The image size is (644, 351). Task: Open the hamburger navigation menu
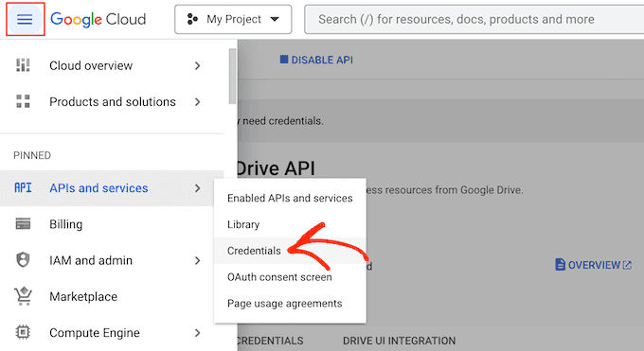25,19
